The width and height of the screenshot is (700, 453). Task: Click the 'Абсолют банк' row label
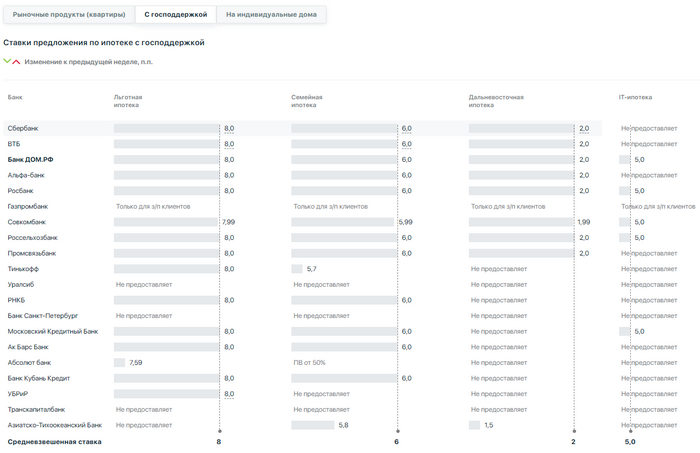tap(29, 362)
